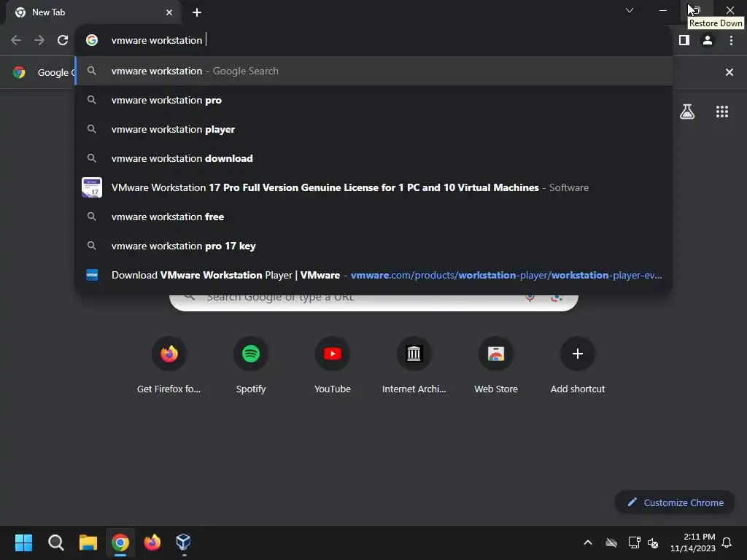Open the Internet Archive shortcut
The width and height of the screenshot is (747, 560).
click(x=414, y=365)
